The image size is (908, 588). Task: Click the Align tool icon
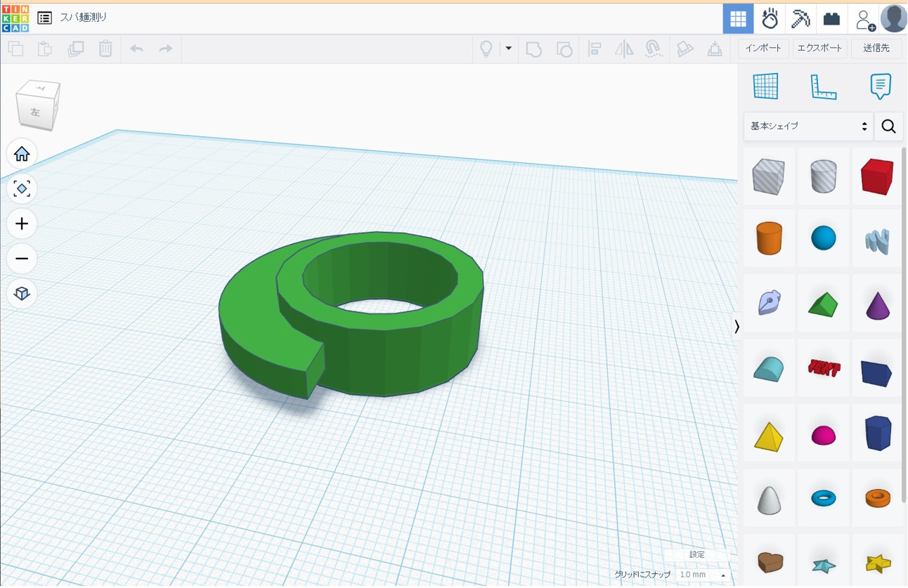point(595,48)
